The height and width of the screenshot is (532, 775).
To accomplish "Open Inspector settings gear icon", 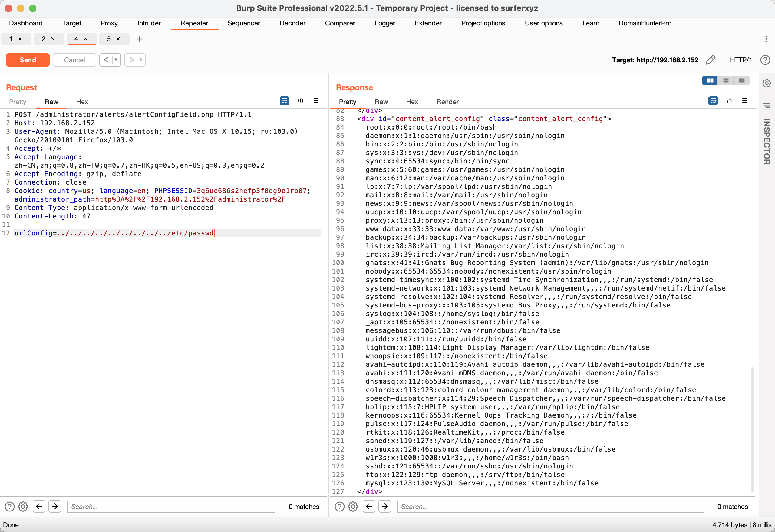I will pos(766,83).
